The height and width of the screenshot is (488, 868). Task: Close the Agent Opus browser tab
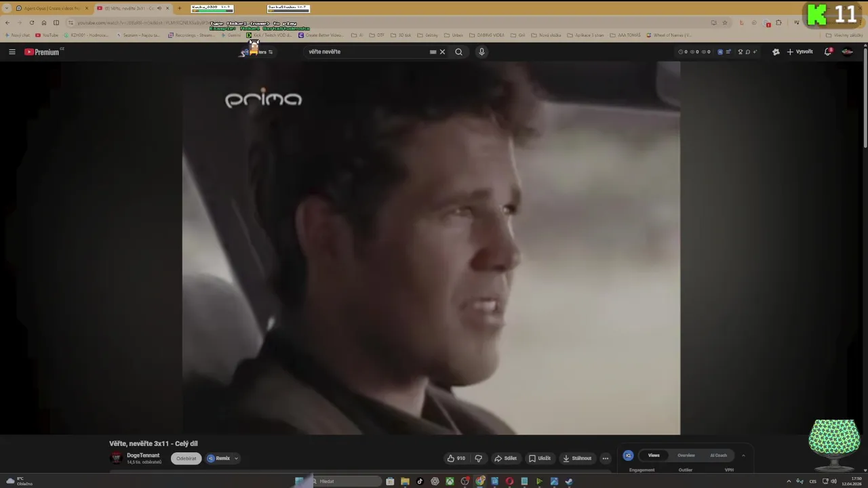(x=87, y=8)
